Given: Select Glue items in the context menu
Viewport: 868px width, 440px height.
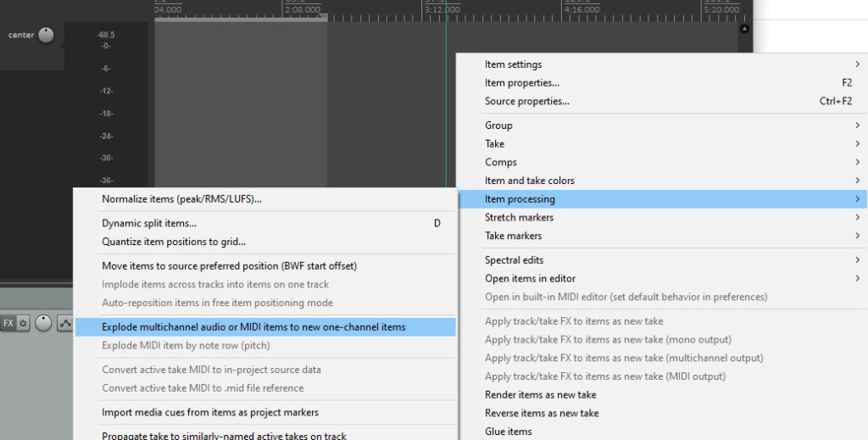Looking at the screenshot, I should tap(509, 432).
